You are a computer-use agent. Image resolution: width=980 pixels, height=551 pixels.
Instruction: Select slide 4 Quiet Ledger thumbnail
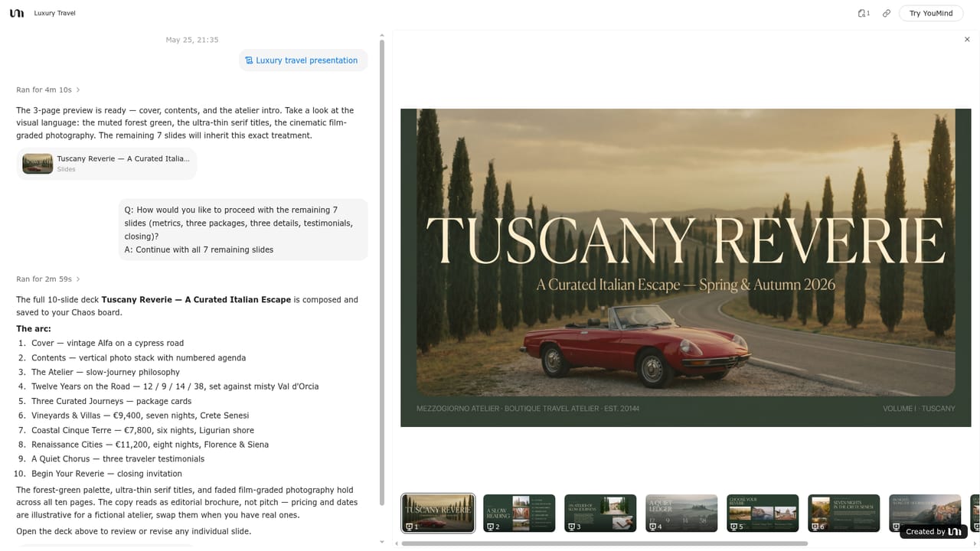tap(681, 514)
